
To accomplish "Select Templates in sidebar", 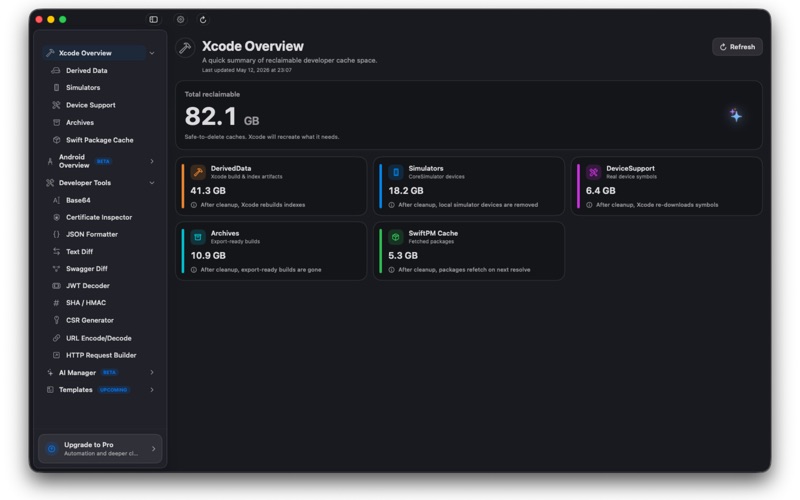I will pyautogui.click(x=76, y=390).
